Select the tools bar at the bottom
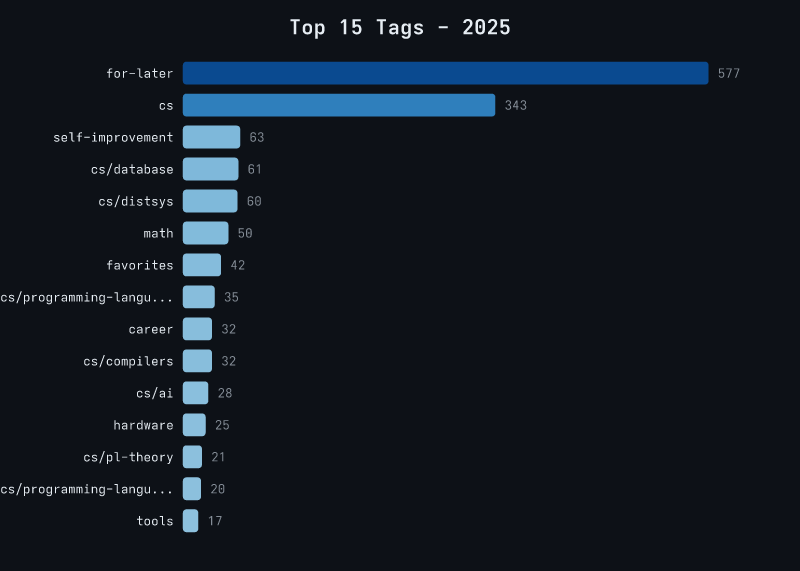 [190, 521]
